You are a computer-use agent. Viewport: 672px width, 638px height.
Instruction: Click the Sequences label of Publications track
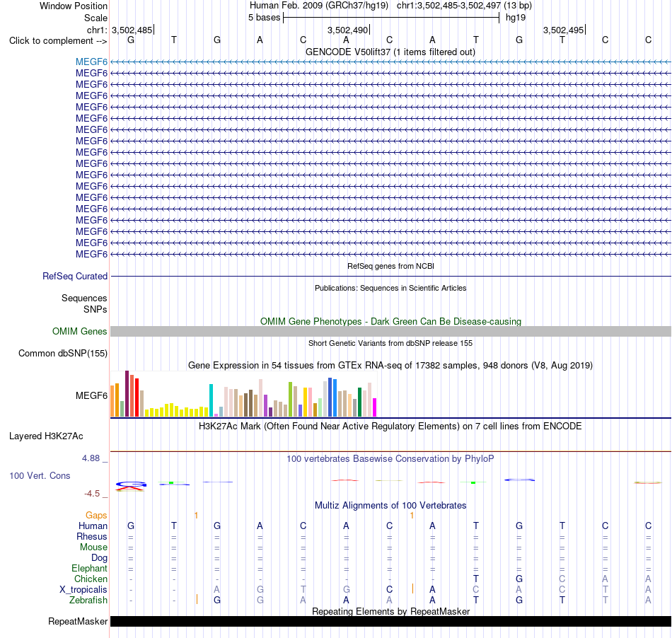(84, 298)
